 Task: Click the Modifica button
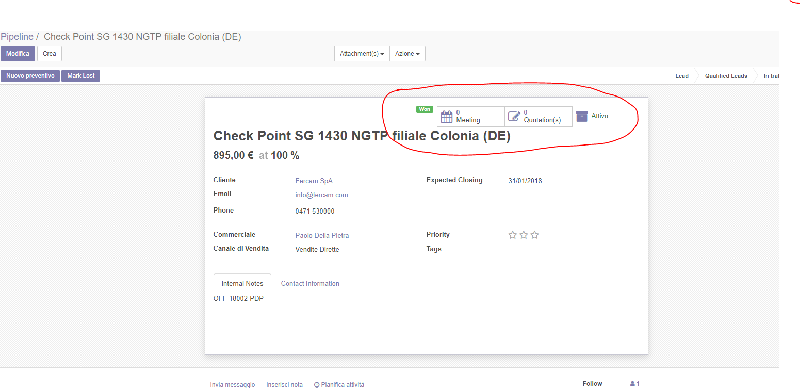point(18,54)
